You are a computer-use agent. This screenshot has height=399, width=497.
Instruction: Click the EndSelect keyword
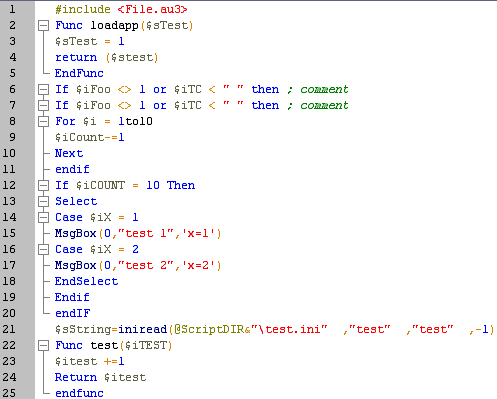pos(86,281)
